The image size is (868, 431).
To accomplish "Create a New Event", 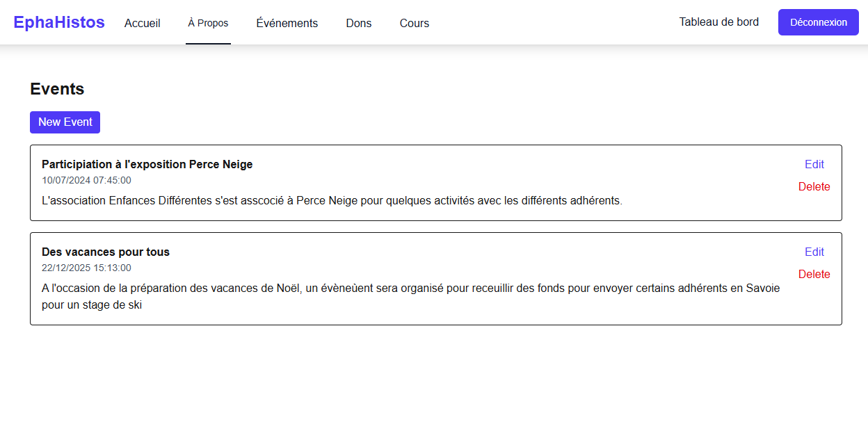I will pyautogui.click(x=65, y=122).
